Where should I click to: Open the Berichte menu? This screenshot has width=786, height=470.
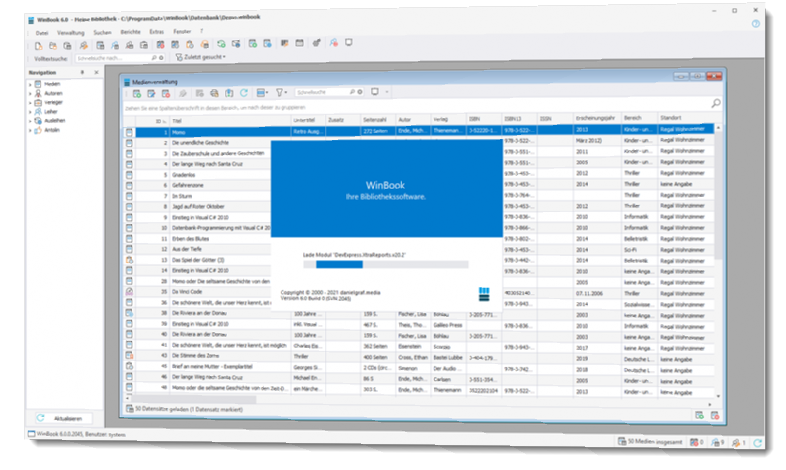[x=130, y=32]
